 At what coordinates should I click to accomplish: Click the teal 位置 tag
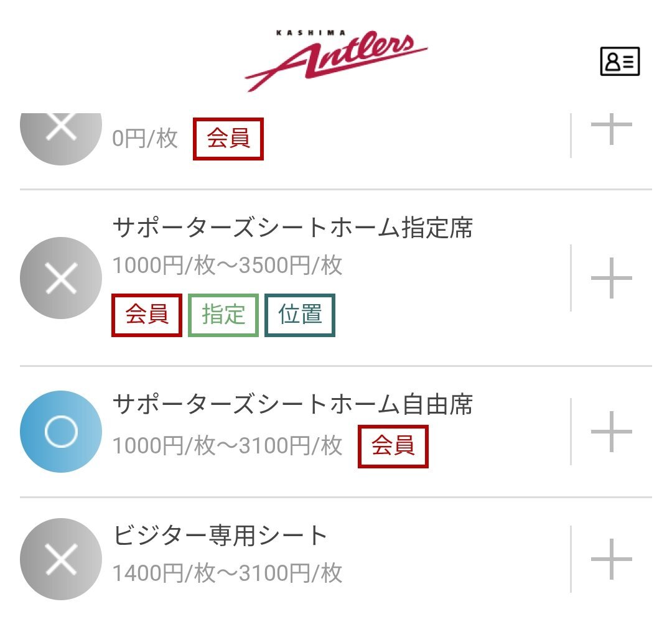tap(300, 315)
